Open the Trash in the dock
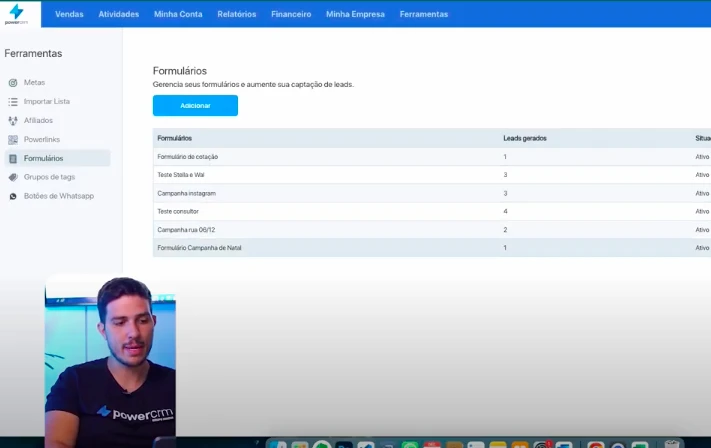This screenshot has width=711, height=448. (x=672, y=444)
